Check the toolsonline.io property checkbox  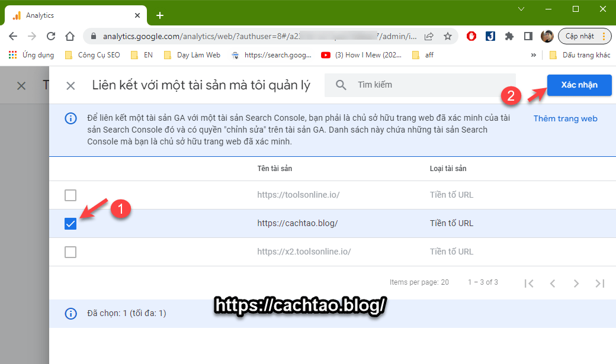[70, 195]
